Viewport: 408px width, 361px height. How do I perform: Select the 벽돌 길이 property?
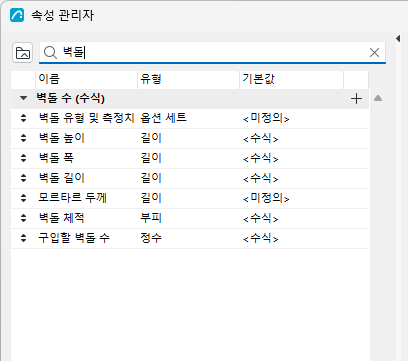[x=62, y=178]
